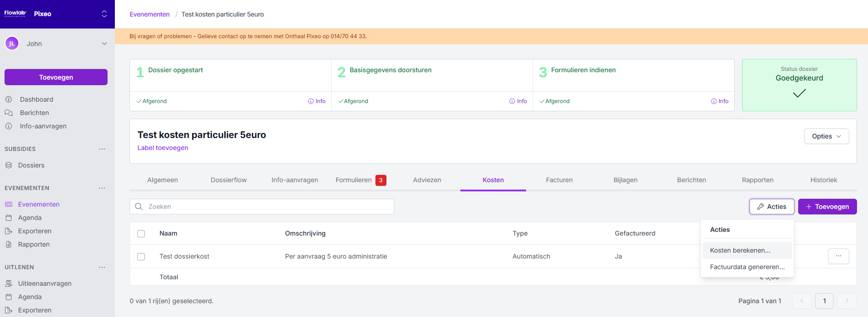Image resolution: width=868 pixels, height=317 pixels.
Task: Click the Dashboard icon in sidebar
Action: (x=9, y=99)
